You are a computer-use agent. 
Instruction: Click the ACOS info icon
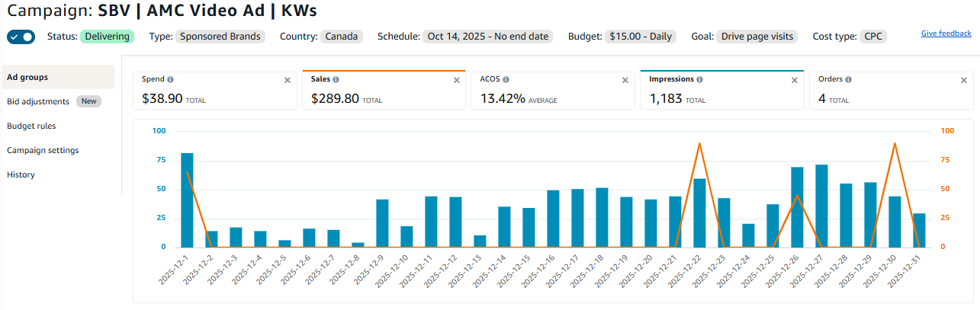tap(506, 79)
